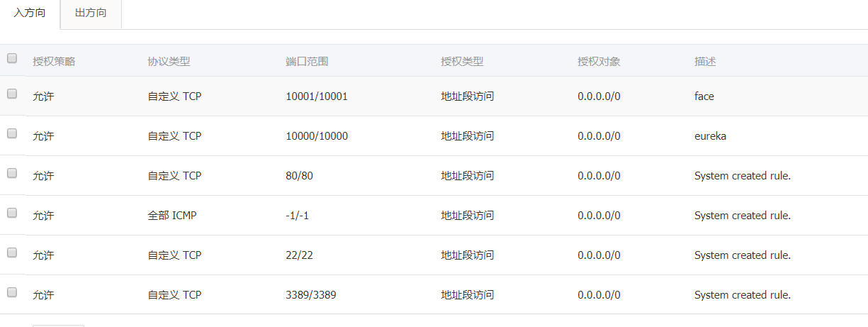Select the checkbox for 全部 ICMP rule

12,213
